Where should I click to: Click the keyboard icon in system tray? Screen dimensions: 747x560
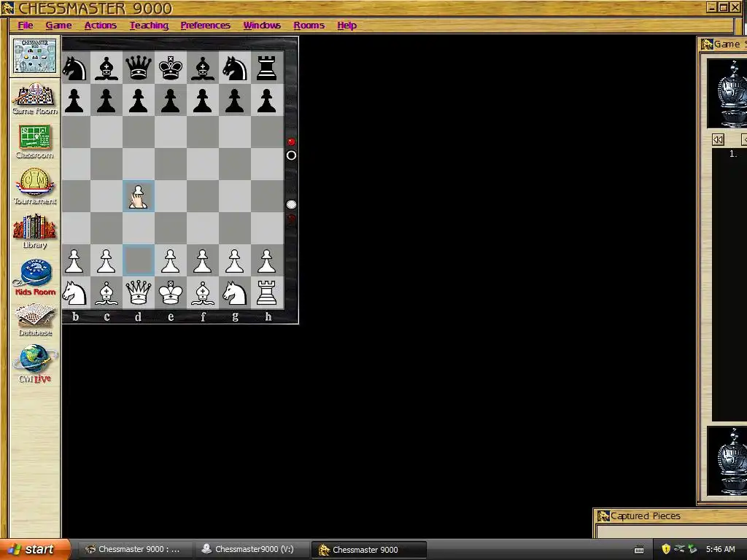tap(639, 550)
